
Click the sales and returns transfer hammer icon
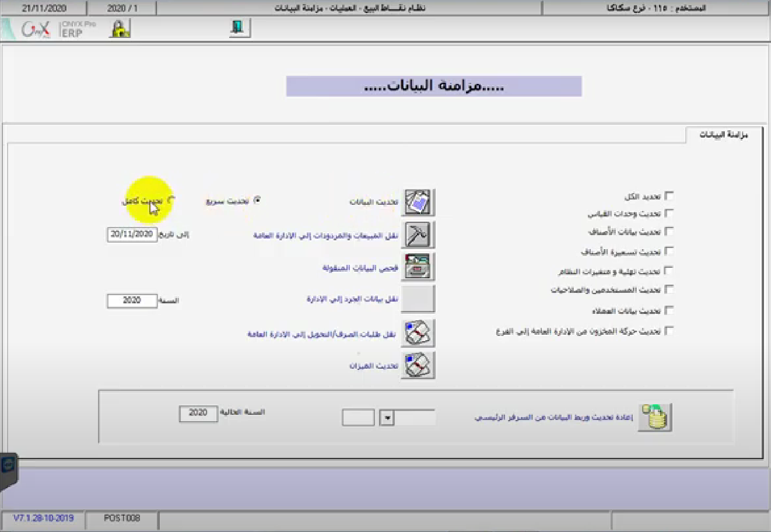418,235
